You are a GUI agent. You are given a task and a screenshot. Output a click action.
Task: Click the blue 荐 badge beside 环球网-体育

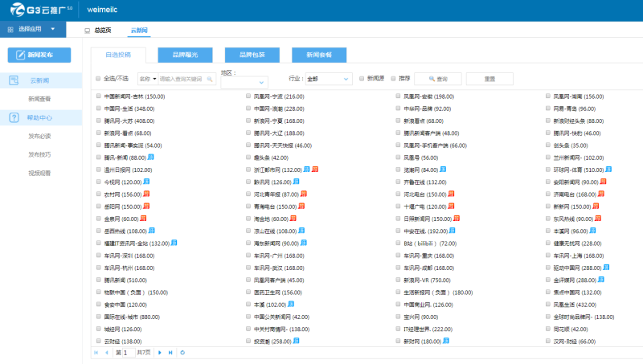click(x=608, y=170)
